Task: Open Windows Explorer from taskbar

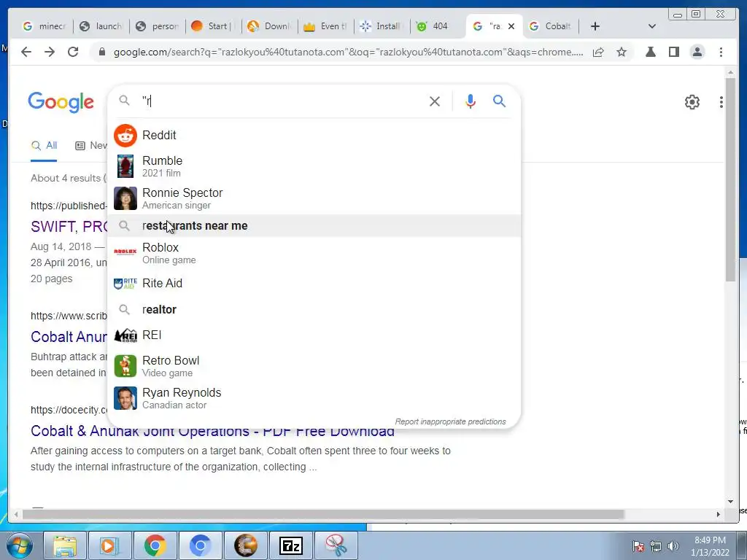Action: pyautogui.click(x=65, y=545)
